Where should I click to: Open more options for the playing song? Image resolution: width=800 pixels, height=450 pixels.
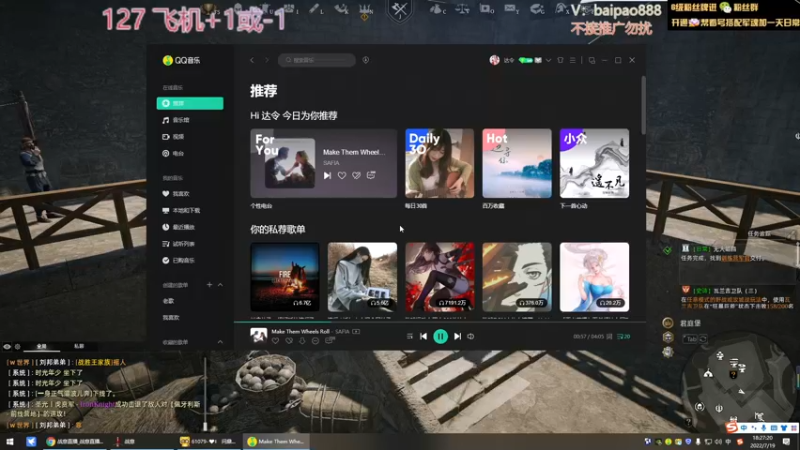(315, 341)
